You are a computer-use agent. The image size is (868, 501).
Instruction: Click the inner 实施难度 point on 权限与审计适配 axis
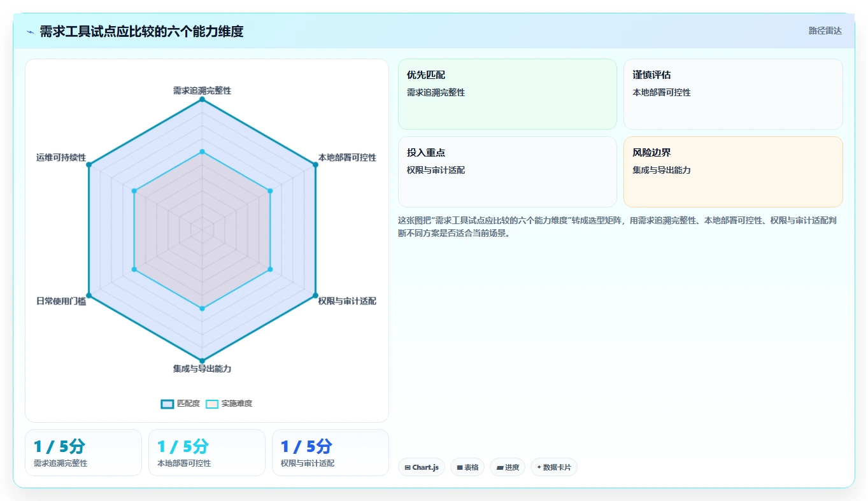coord(270,269)
